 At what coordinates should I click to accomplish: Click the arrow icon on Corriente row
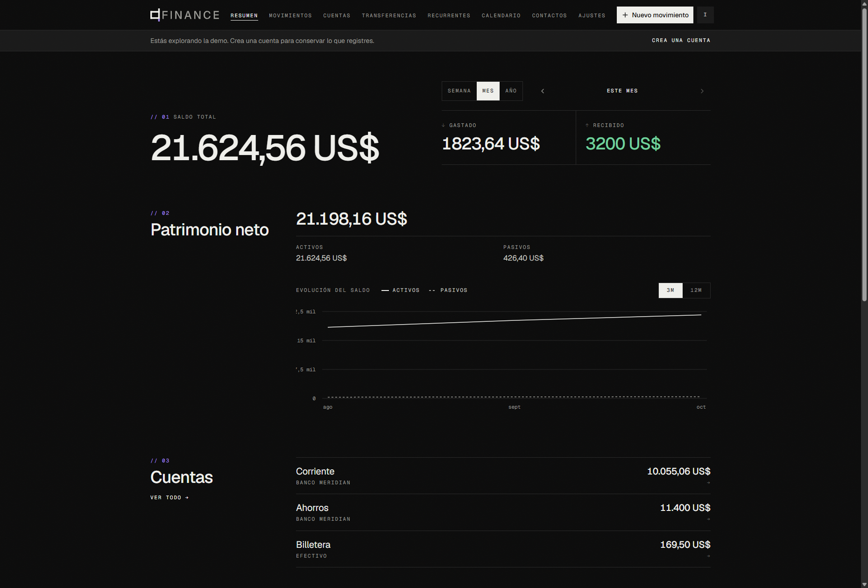708,483
